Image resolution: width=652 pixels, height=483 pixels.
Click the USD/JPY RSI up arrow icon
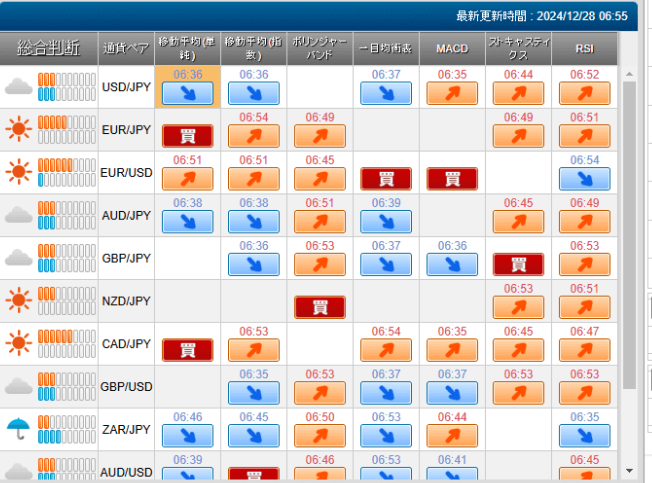(x=584, y=94)
